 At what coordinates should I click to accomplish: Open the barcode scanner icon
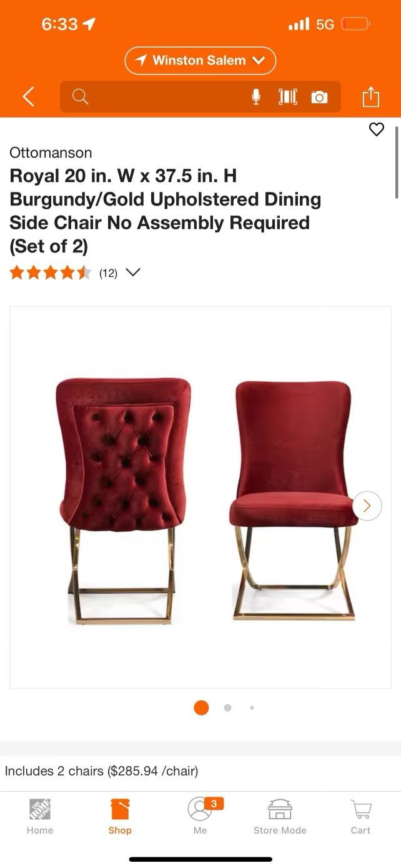288,97
